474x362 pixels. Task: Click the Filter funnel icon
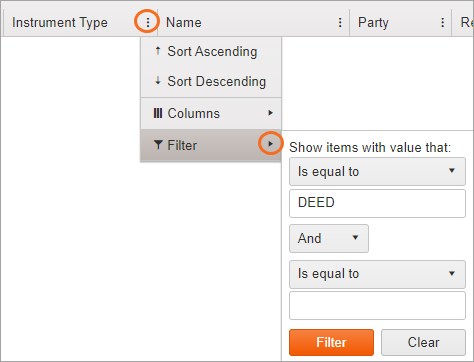point(158,145)
